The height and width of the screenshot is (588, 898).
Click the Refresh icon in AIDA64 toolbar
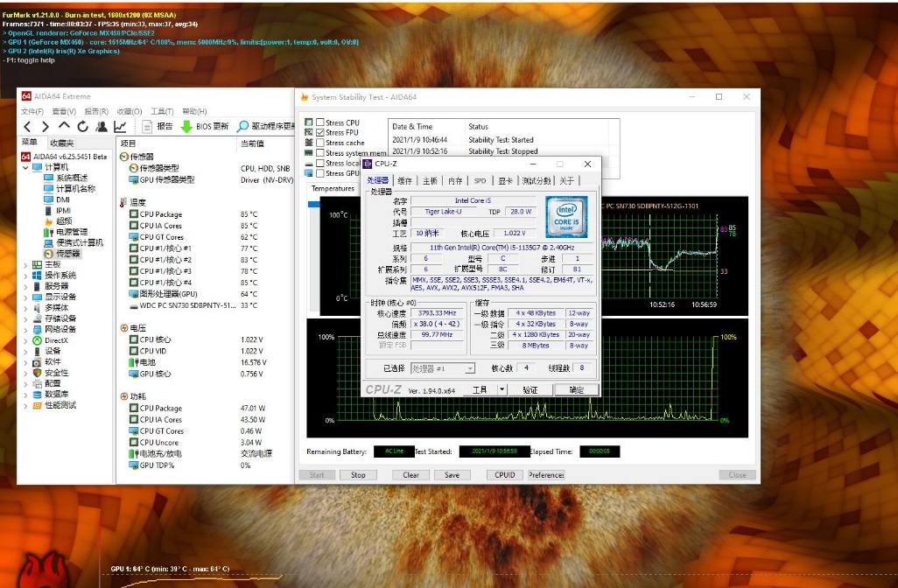point(83,127)
